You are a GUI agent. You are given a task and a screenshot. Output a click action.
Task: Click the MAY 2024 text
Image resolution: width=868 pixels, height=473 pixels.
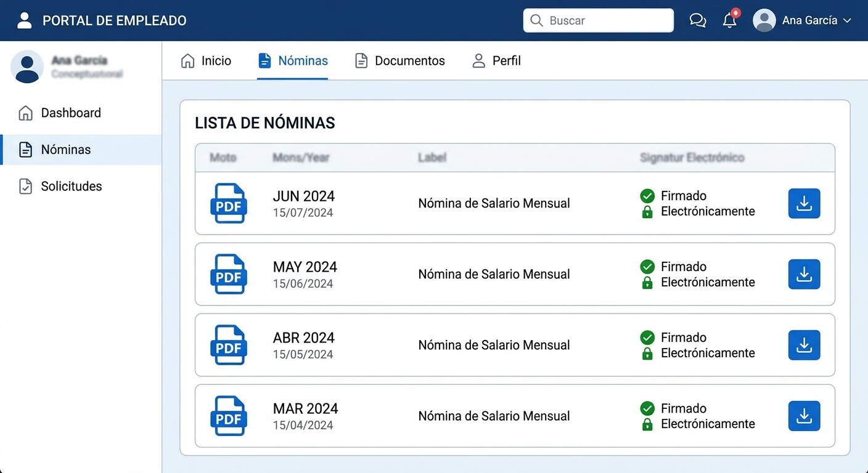click(x=305, y=267)
